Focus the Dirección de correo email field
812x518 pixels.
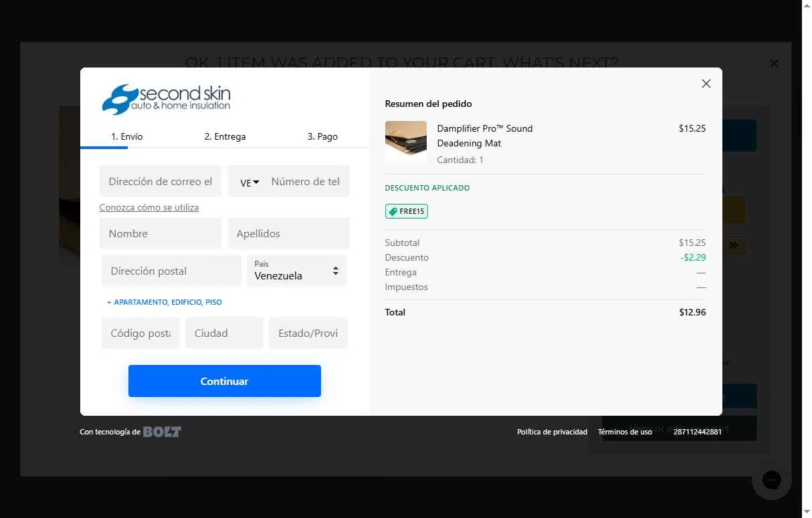(x=161, y=181)
